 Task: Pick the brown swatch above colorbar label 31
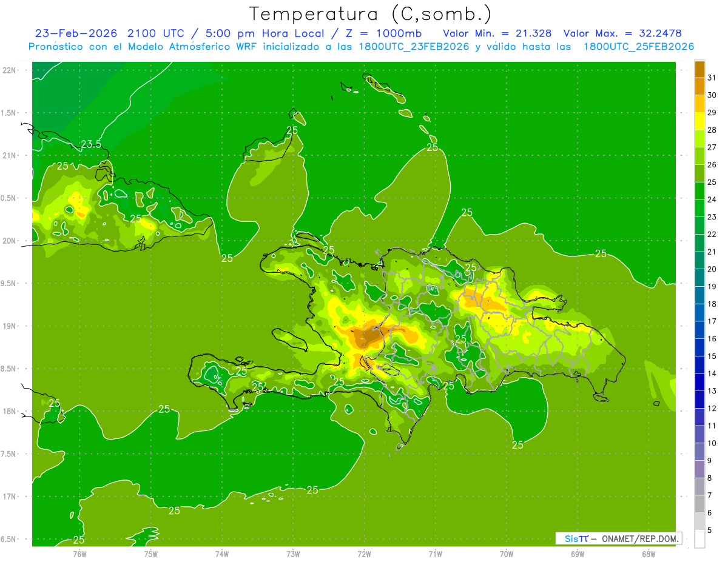coord(699,69)
